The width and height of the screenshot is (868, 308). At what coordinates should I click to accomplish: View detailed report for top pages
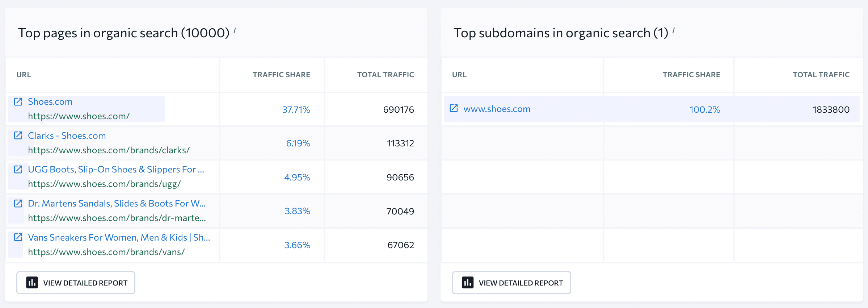[x=76, y=283]
